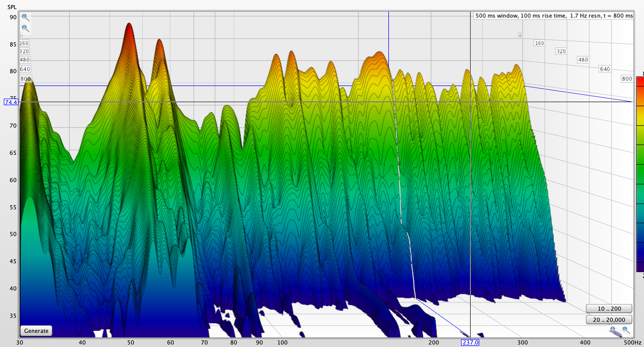
Task: Click the 90 tick on the frequency axis
Action: coord(259,342)
